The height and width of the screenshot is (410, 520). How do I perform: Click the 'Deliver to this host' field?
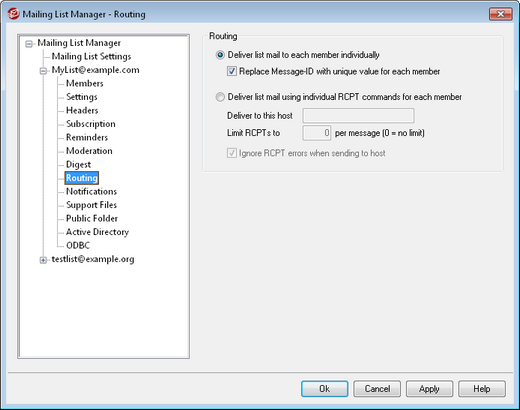(x=358, y=116)
